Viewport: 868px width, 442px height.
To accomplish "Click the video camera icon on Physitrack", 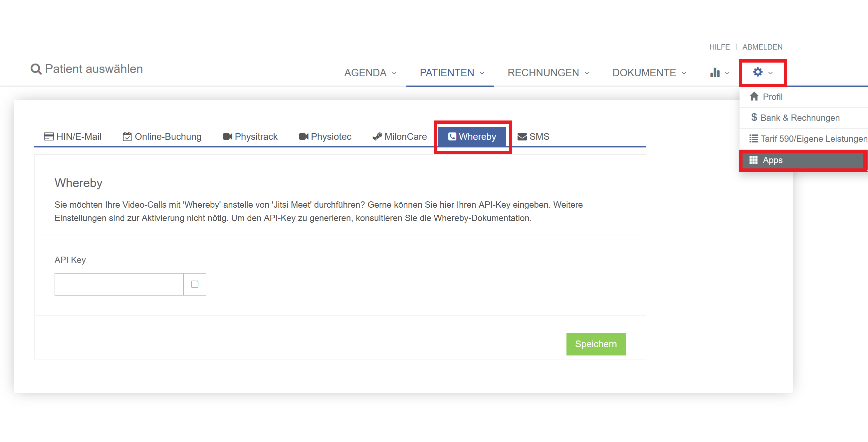I will (x=227, y=136).
